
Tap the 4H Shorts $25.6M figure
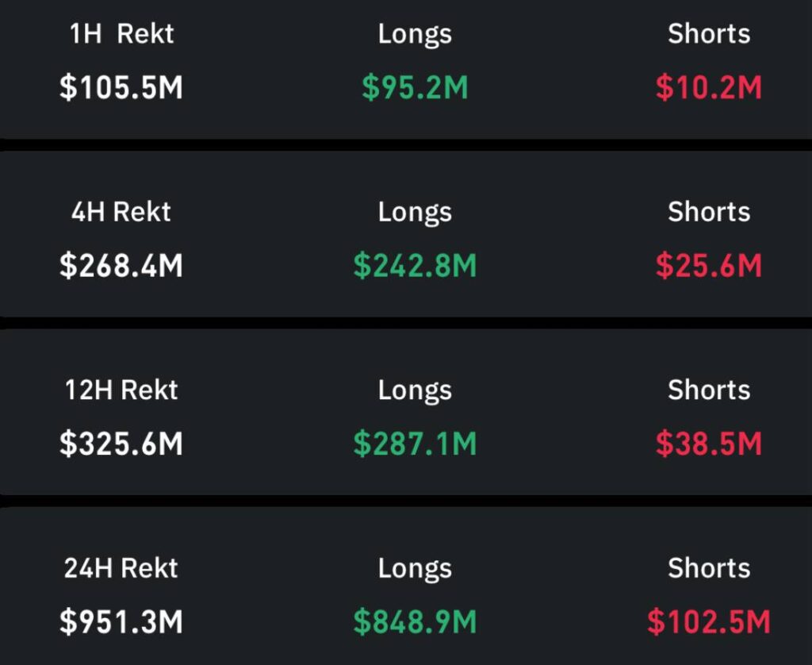708,266
